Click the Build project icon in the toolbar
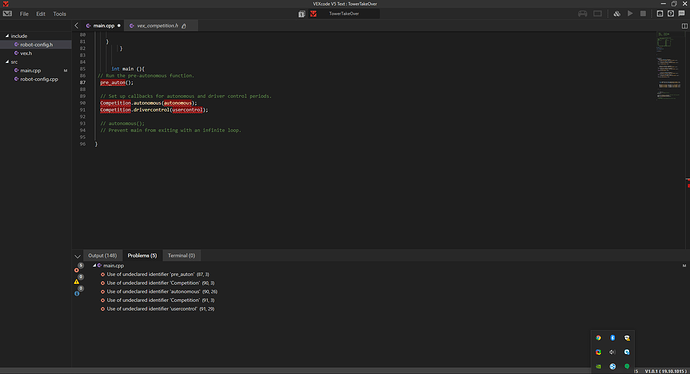This screenshot has height=374, width=690. coord(617,14)
